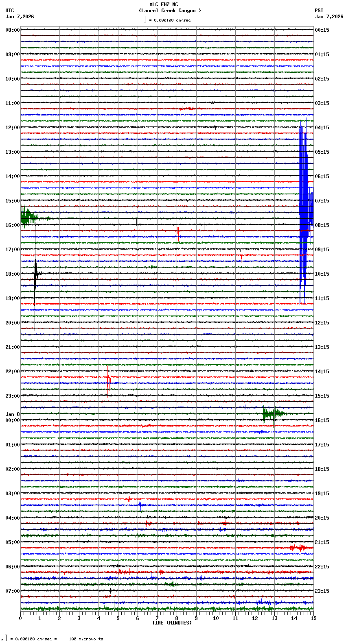
Task: Click the 'MLC EHZ NC' station title
Action: (164, 4)
